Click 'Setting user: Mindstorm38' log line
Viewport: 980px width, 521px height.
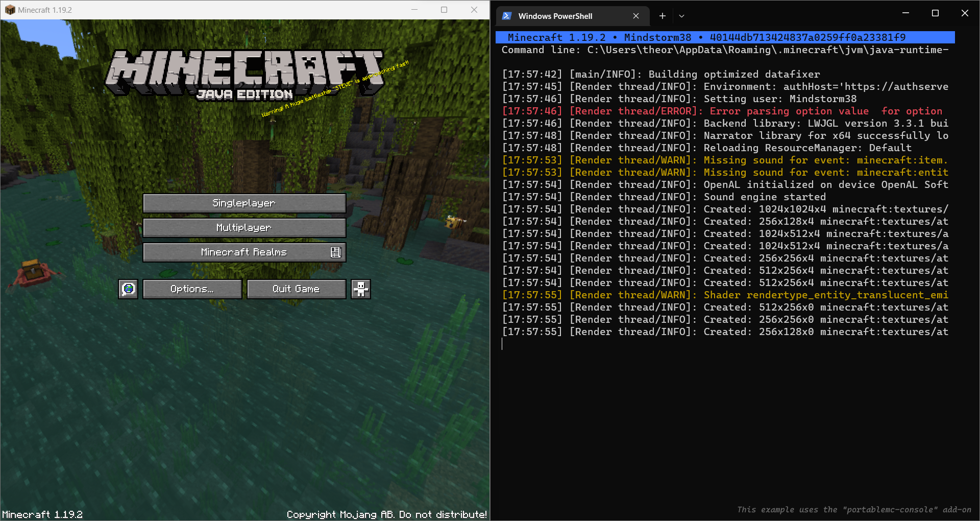pyautogui.click(x=679, y=99)
